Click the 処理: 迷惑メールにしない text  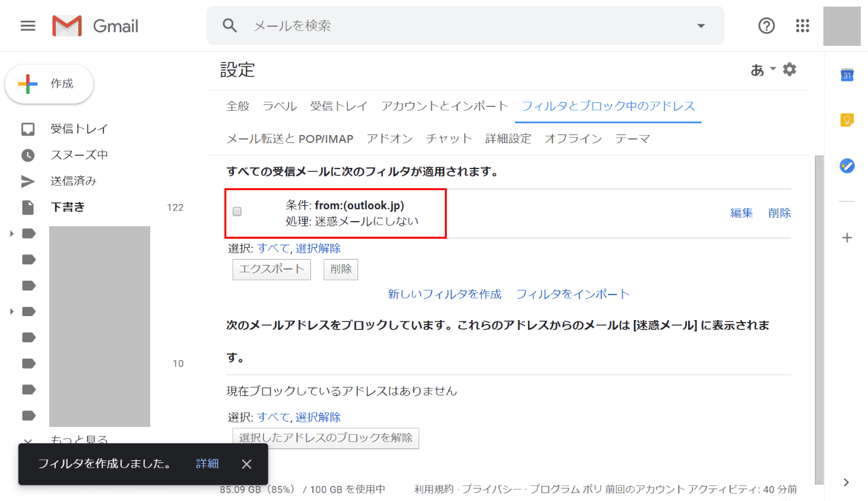(x=352, y=221)
